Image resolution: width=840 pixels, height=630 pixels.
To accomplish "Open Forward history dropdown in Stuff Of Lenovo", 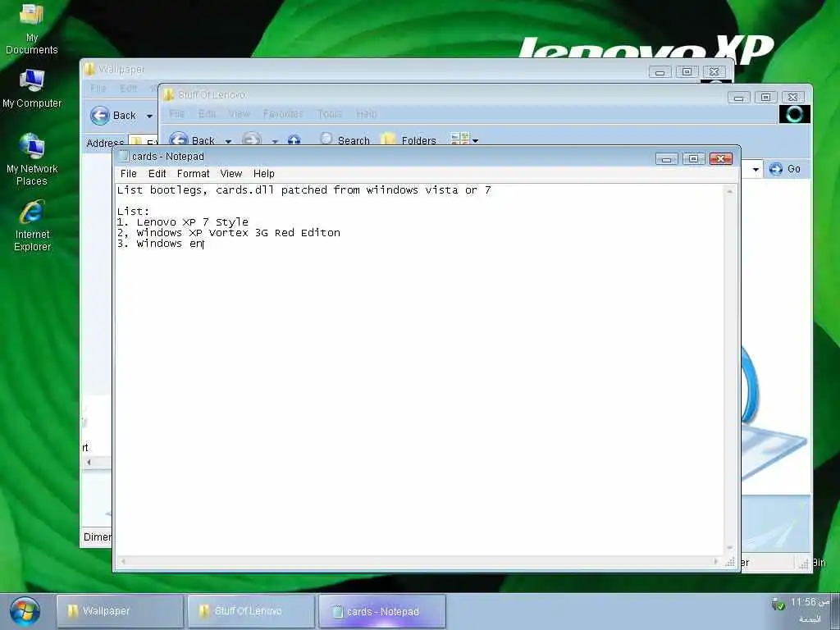I will coord(275,141).
